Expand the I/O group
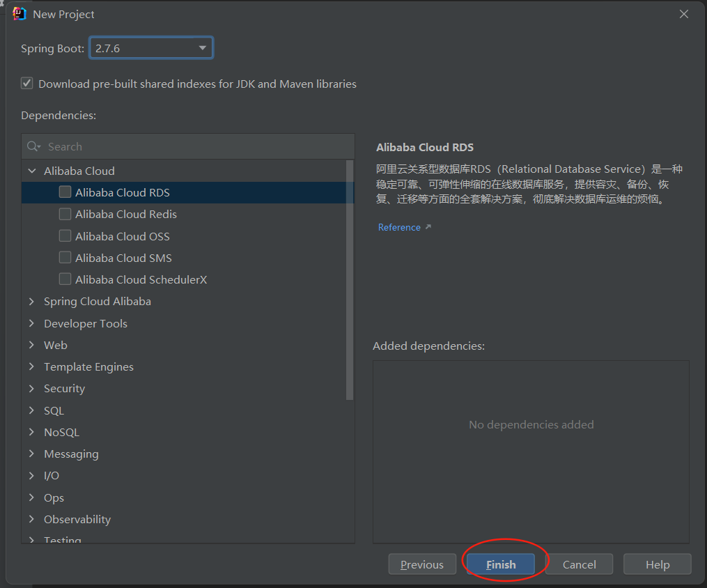707x588 pixels. tap(31, 475)
